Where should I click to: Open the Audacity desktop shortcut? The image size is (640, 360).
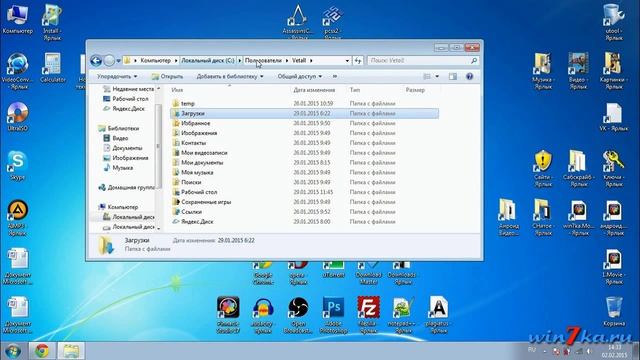point(263,315)
